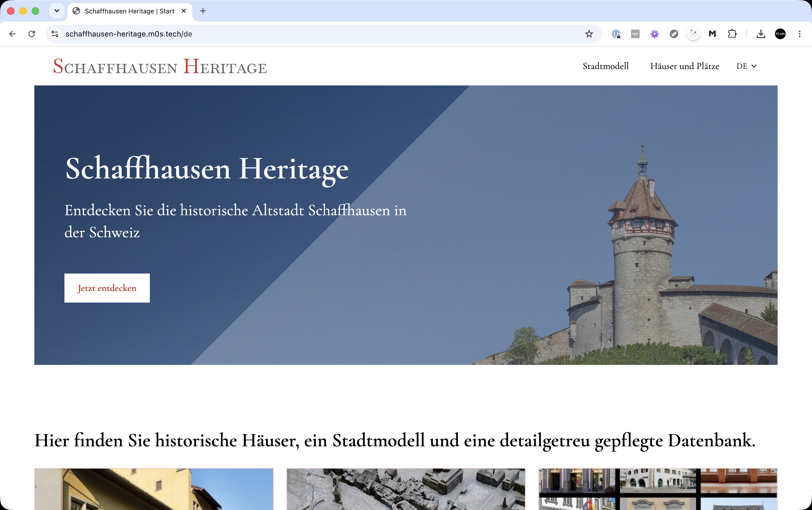Open the gray city model thumbnail card
The image size is (812, 510).
pos(406,489)
